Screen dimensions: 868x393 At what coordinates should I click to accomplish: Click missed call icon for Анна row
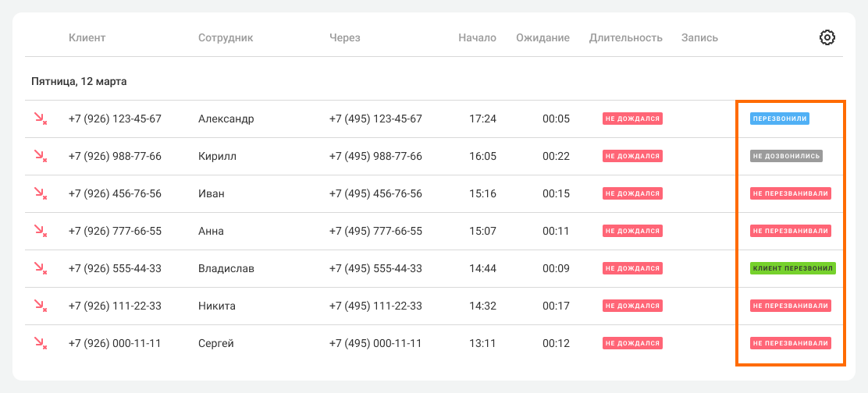40,231
